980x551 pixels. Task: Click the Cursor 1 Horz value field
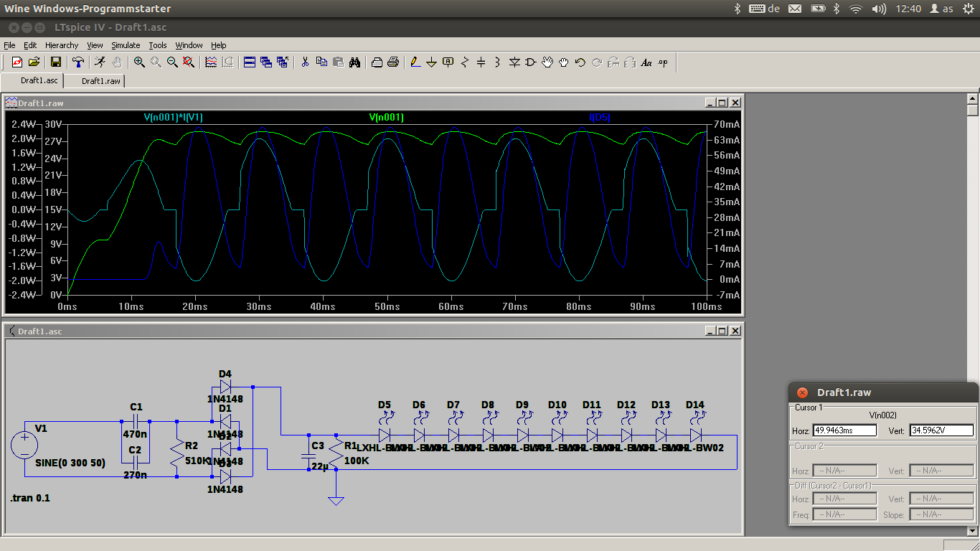(844, 430)
